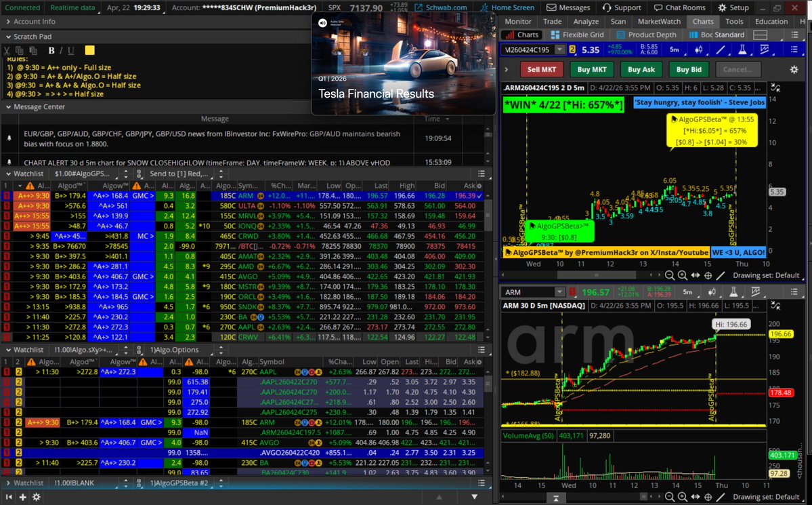
Task: Open chart style candle icon on the ARM chart toolbar
Action: 712,292
